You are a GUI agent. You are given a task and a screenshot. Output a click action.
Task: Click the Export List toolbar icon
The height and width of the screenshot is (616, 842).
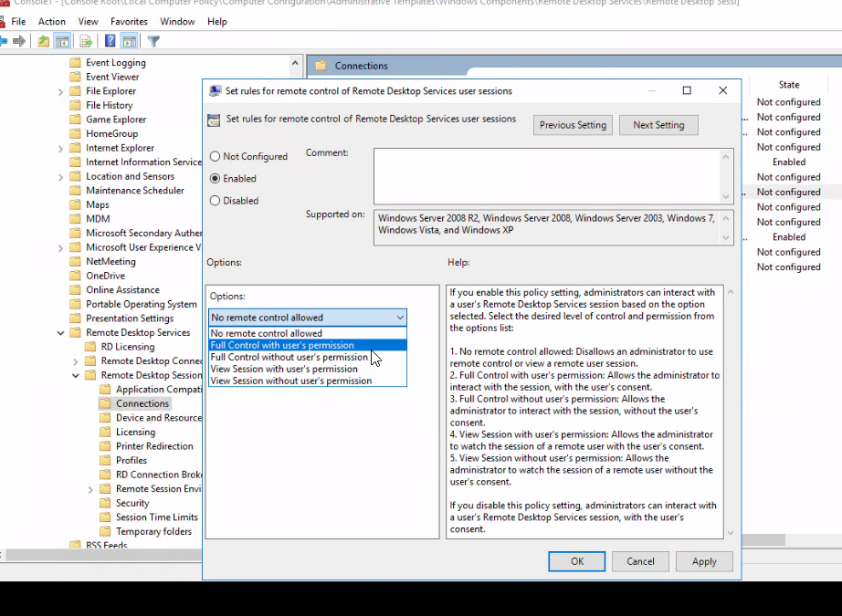point(86,41)
